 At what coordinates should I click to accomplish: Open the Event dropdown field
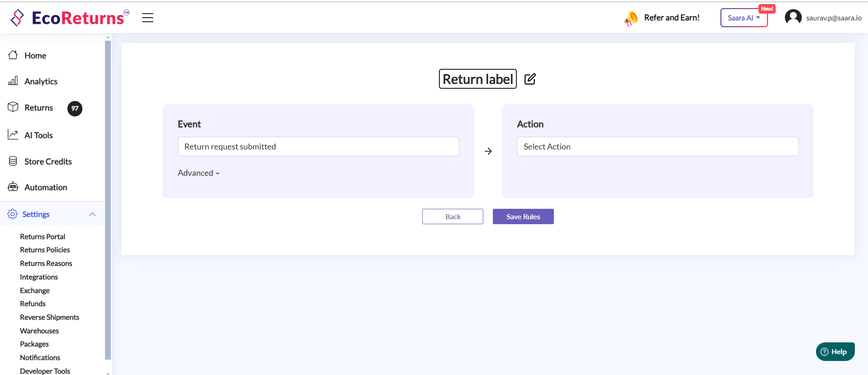(318, 147)
